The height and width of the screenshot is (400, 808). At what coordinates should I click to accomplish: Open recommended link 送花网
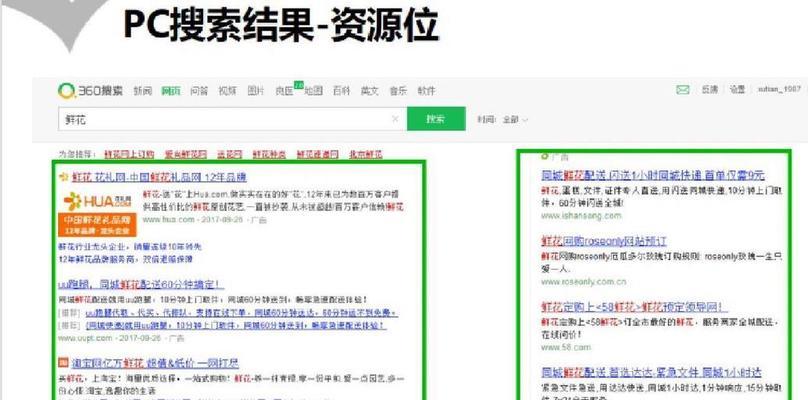229,154
